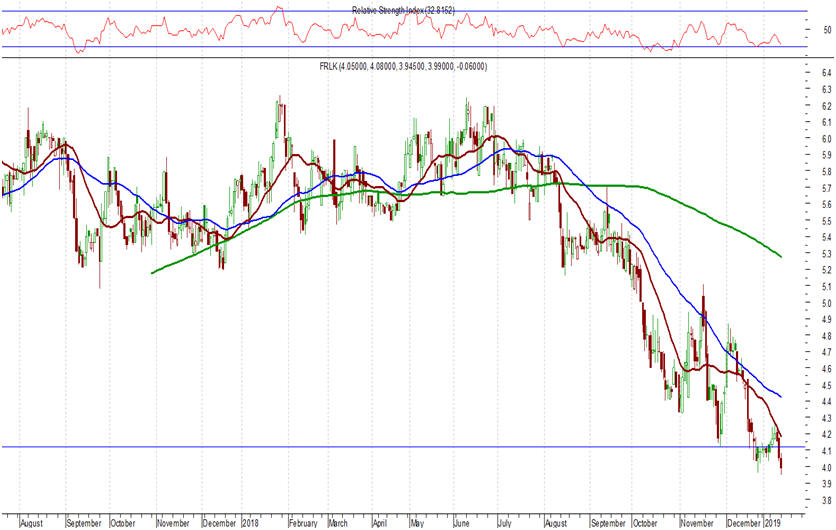
Task: Click right end of green moving average line
Action: click(x=780, y=257)
